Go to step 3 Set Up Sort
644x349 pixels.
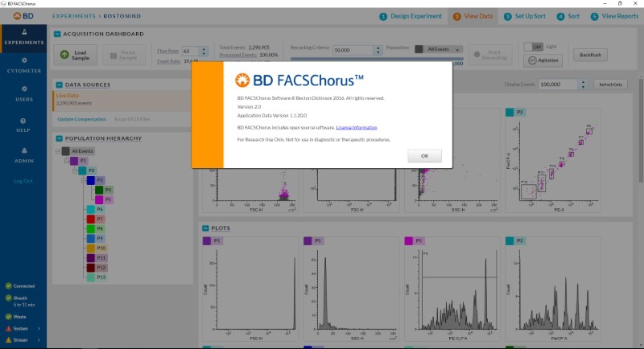click(525, 16)
